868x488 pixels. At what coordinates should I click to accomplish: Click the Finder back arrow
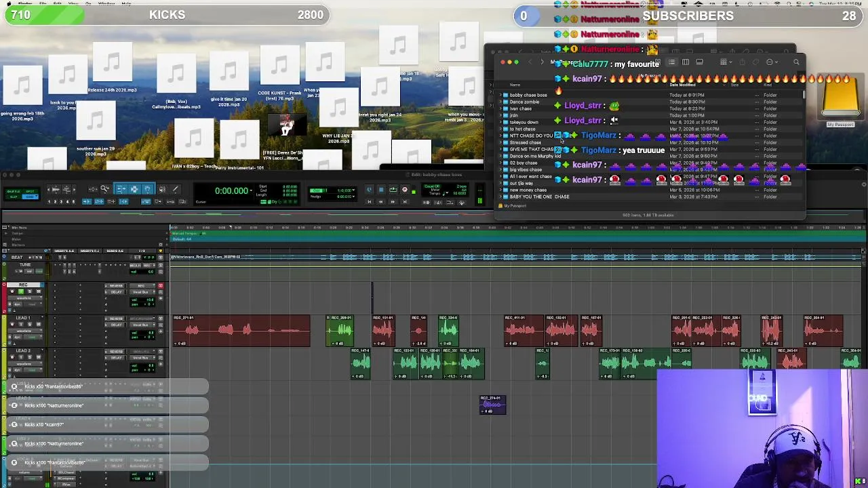tap(530, 62)
